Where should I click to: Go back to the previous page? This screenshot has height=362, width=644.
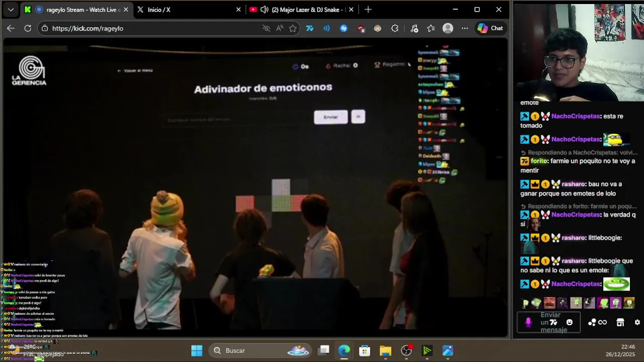11,28
